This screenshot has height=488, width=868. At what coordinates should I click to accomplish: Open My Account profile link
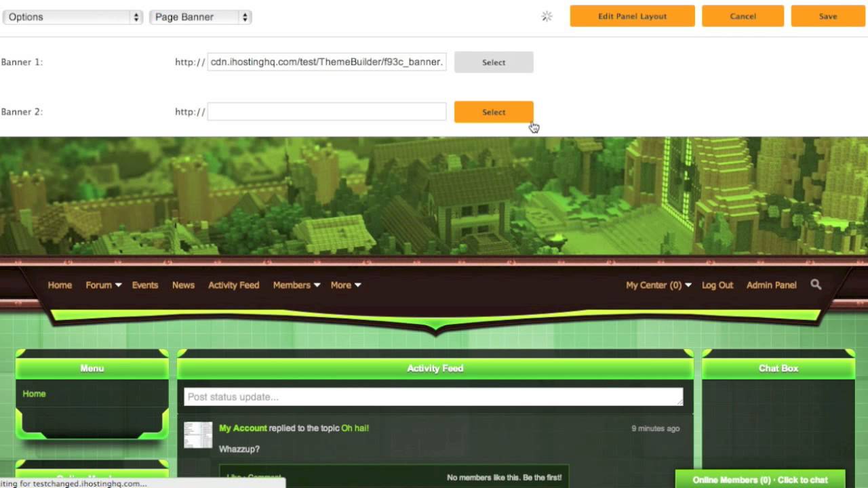[x=243, y=428]
